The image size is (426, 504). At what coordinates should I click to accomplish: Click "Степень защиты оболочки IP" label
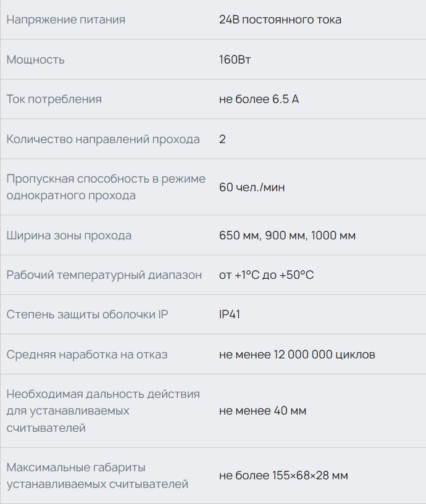click(x=87, y=315)
